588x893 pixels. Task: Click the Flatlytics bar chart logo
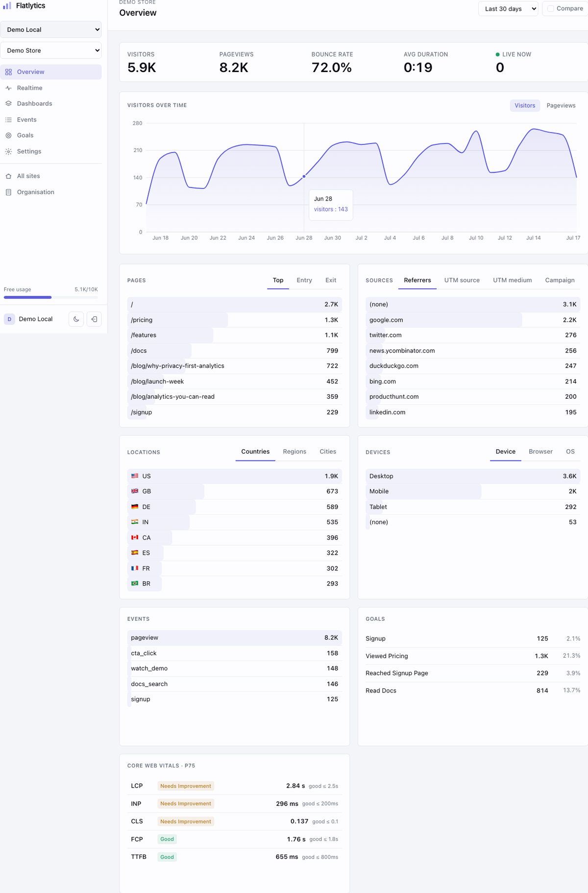pos(7,6)
